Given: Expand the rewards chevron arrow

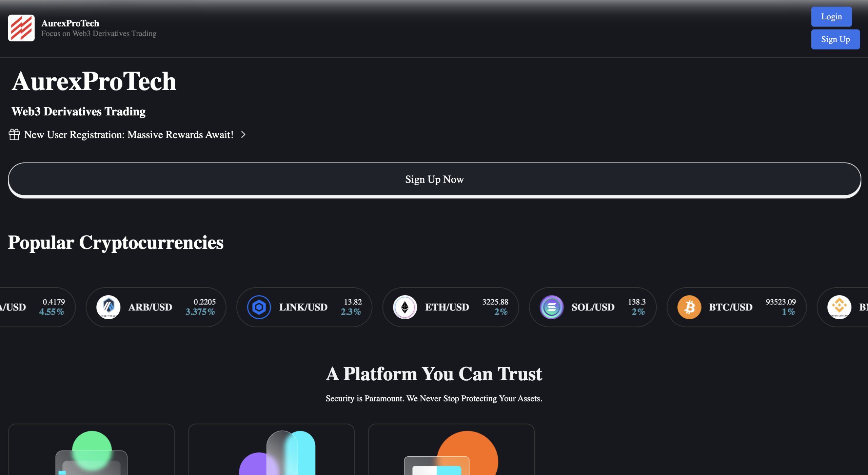Looking at the screenshot, I should coord(243,135).
